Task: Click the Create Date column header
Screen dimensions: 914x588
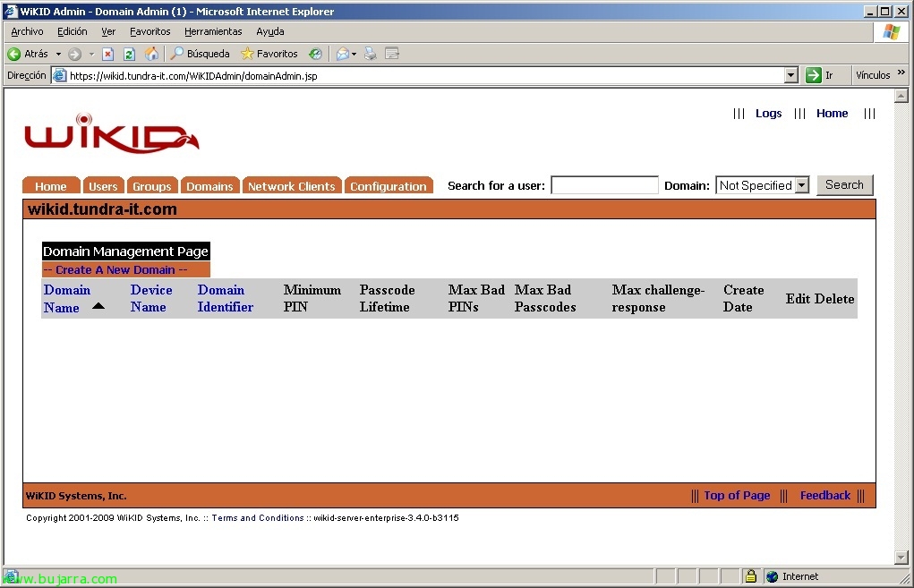Action: [743, 298]
